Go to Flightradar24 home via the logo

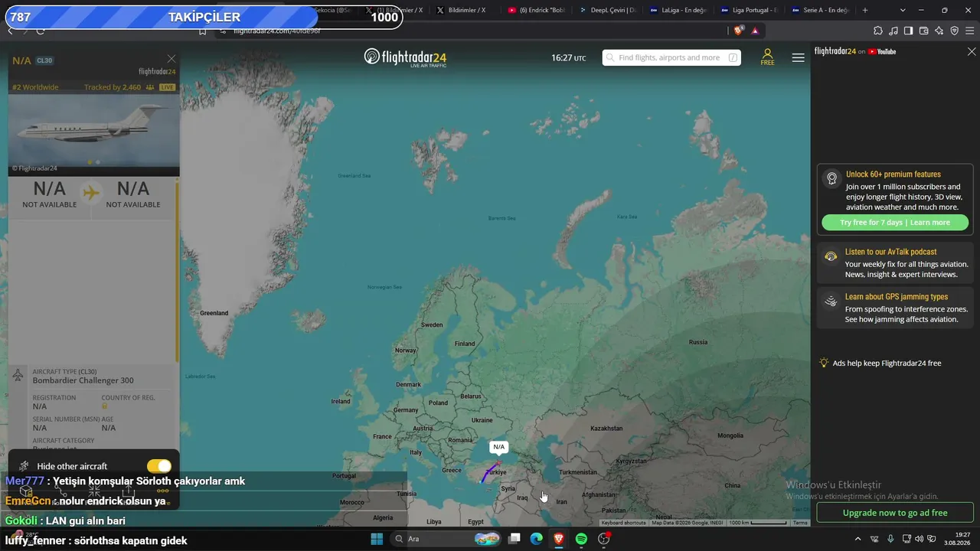click(405, 57)
